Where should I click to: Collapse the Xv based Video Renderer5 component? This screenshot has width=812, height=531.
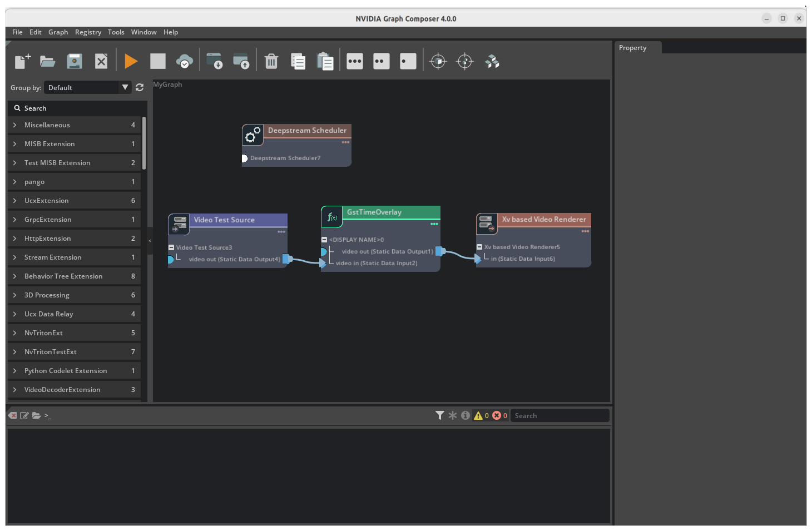click(x=479, y=247)
